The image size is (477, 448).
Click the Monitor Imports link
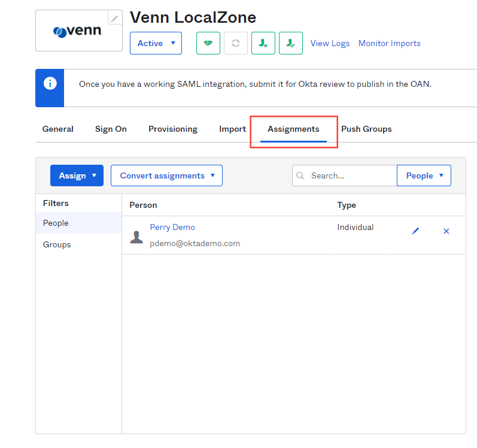389,43
